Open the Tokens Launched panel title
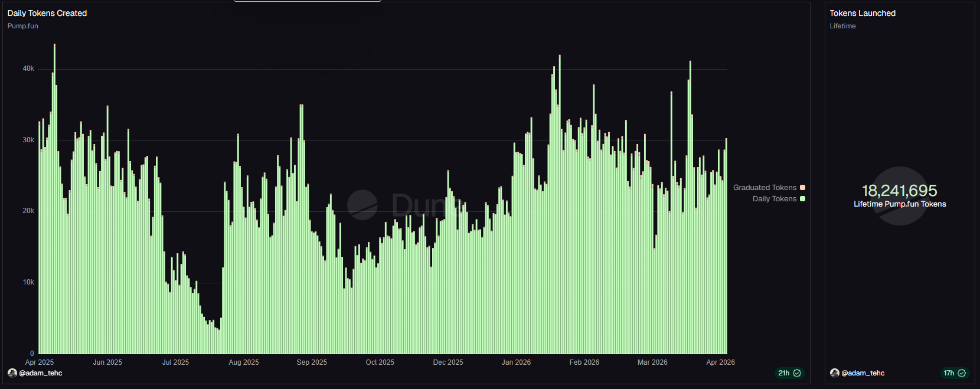980x389 pixels. (x=863, y=13)
